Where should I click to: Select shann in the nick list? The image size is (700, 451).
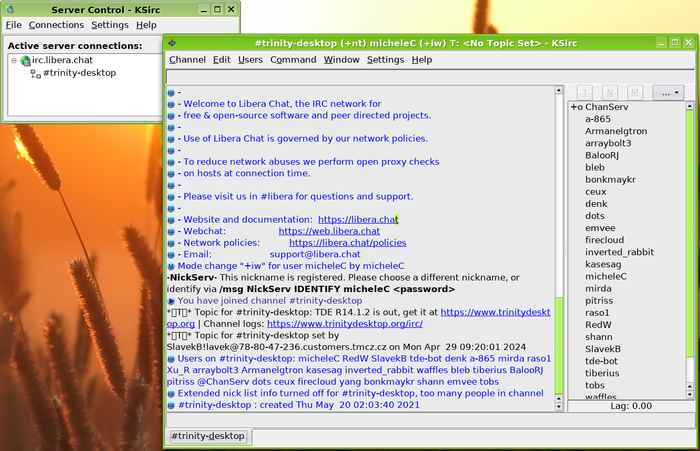(x=599, y=337)
